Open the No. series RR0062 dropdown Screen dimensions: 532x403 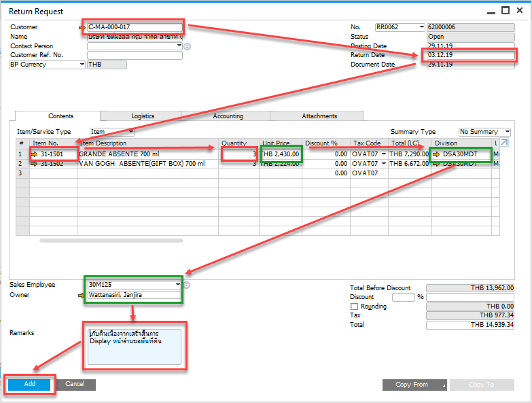point(421,27)
